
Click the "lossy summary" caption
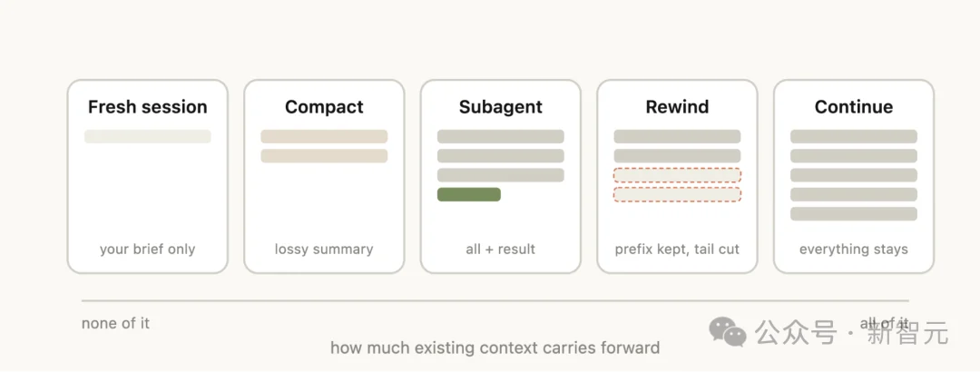pyautogui.click(x=324, y=249)
